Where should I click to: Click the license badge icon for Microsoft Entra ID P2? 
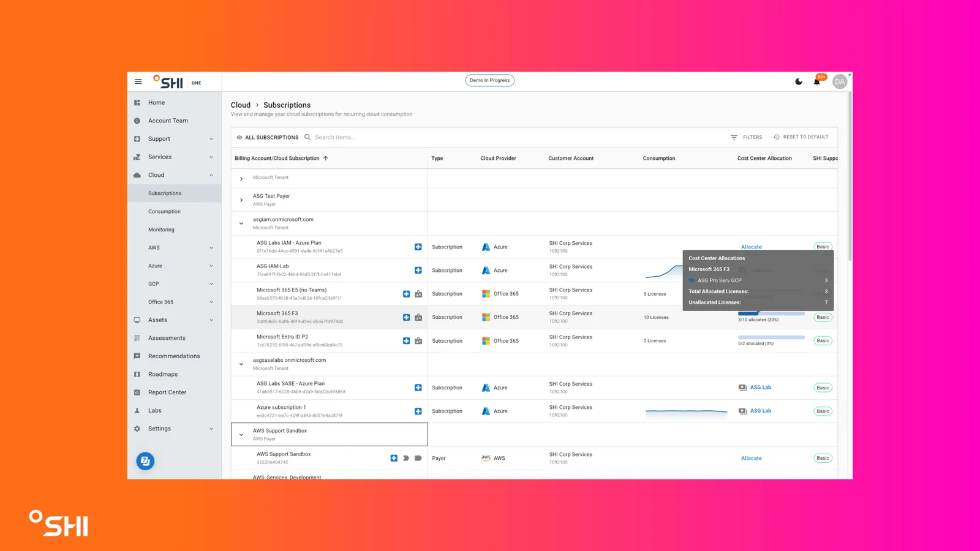tap(418, 340)
